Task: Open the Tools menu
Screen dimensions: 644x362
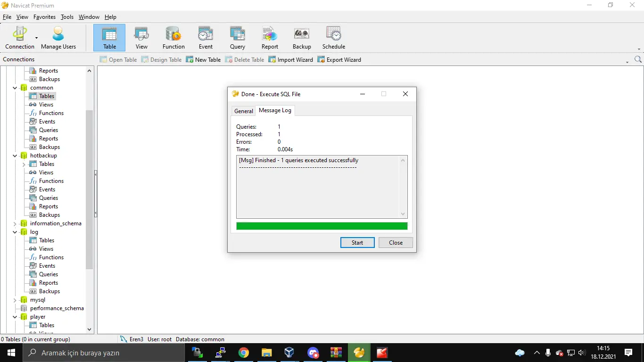Action: 67,17
